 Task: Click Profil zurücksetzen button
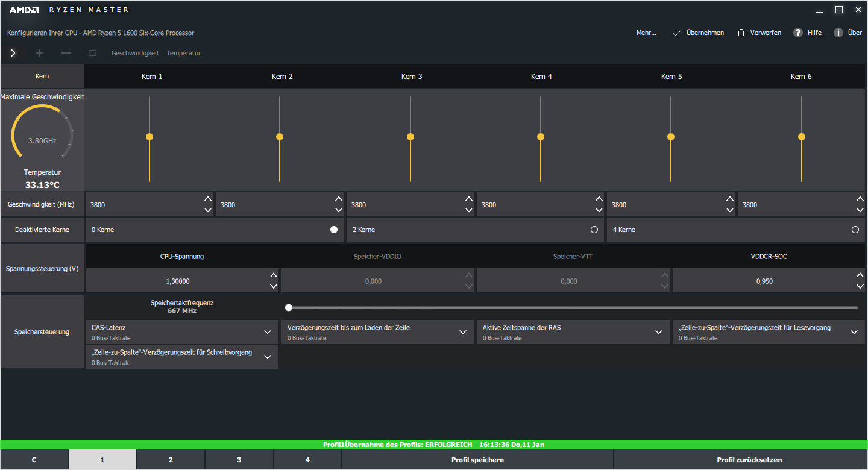tap(741, 460)
